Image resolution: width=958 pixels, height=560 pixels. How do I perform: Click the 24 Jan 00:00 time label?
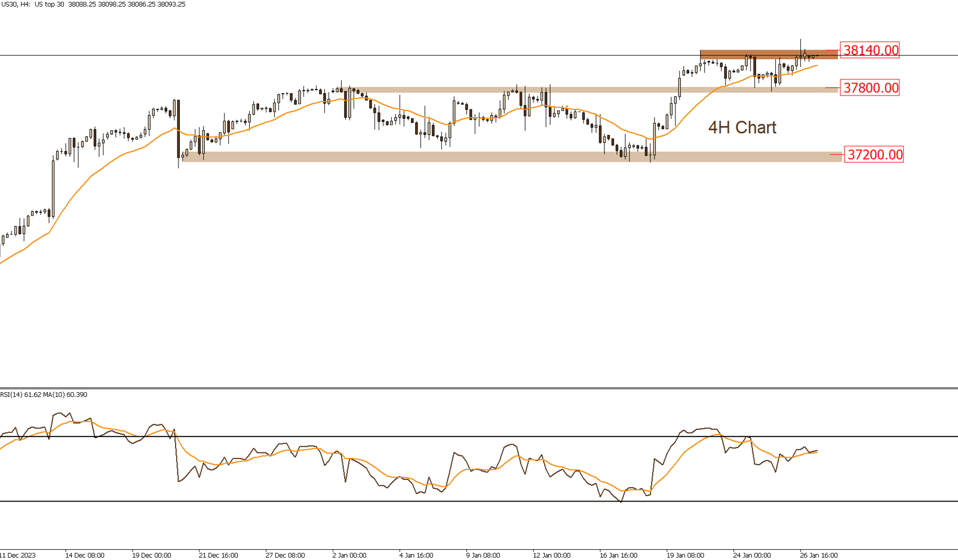point(752,555)
